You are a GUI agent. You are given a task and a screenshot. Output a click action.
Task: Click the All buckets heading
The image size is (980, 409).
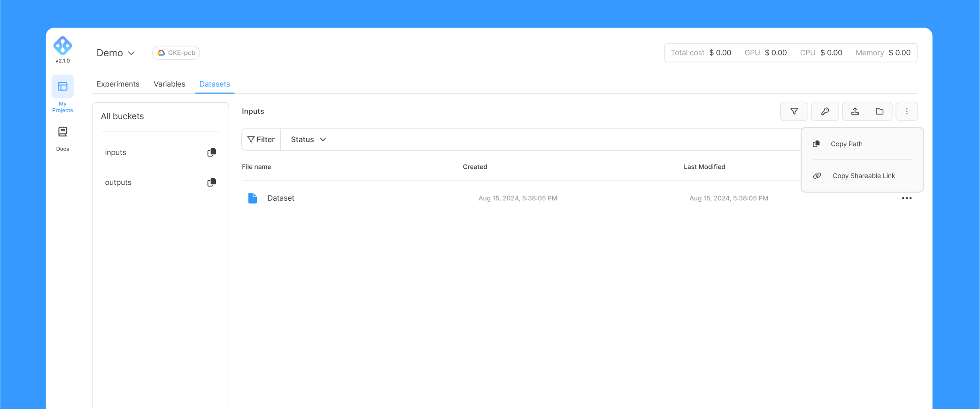(x=122, y=116)
